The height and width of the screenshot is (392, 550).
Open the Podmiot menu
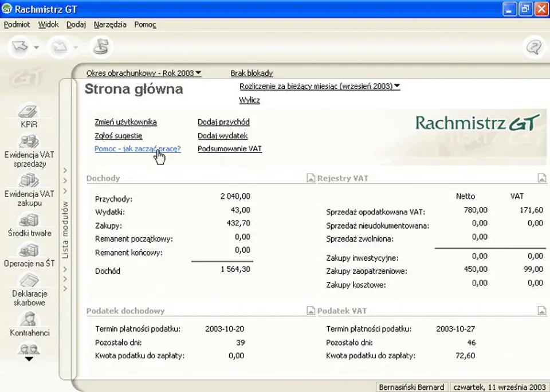[x=17, y=25]
